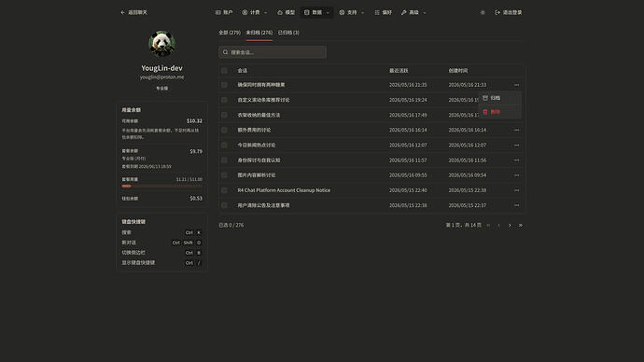Click the 用量余额 section heading
Image resolution: width=644 pixels, height=362 pixels.
132,110
